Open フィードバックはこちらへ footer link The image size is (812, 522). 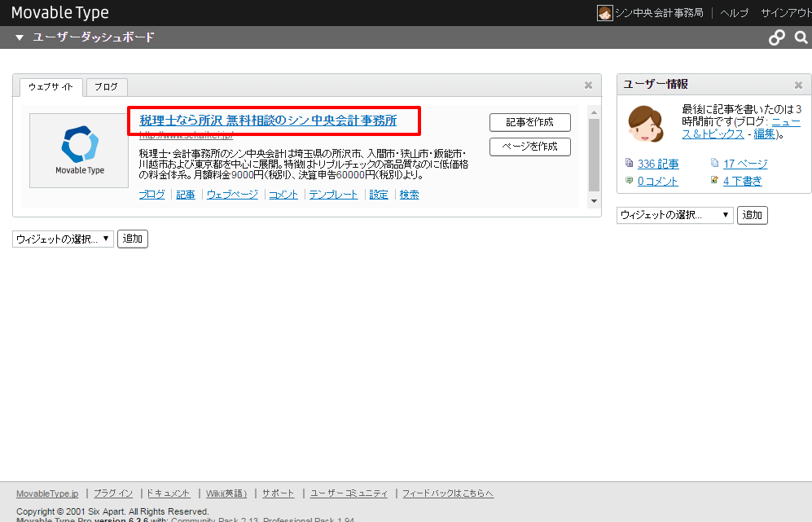click(448, 493)
